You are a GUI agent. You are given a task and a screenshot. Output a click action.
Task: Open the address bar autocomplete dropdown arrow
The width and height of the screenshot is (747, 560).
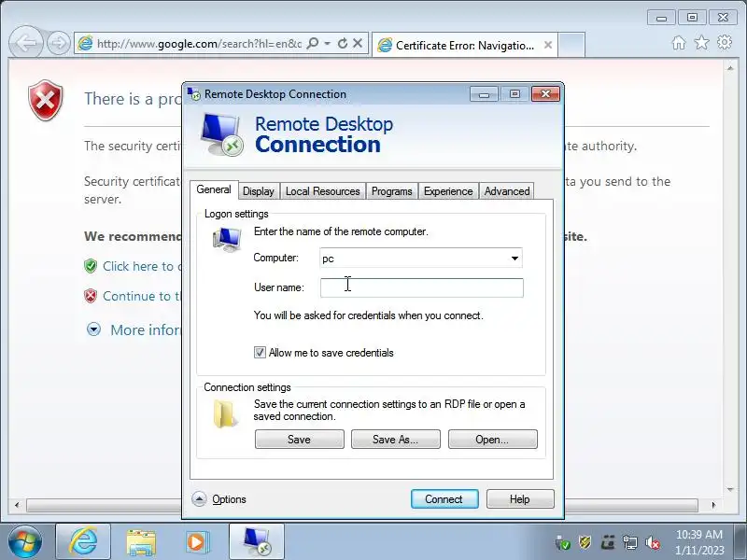point(328,43)
